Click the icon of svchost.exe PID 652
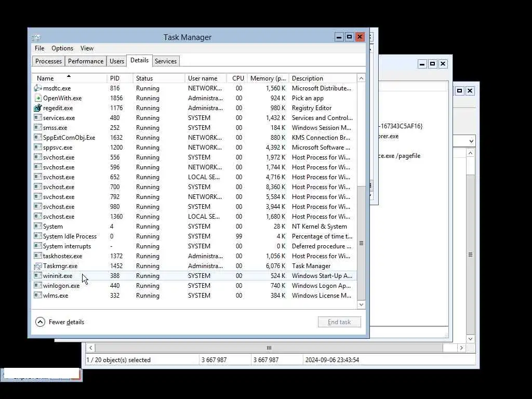Screen dimensions: 532x399 tap(37, 177)
